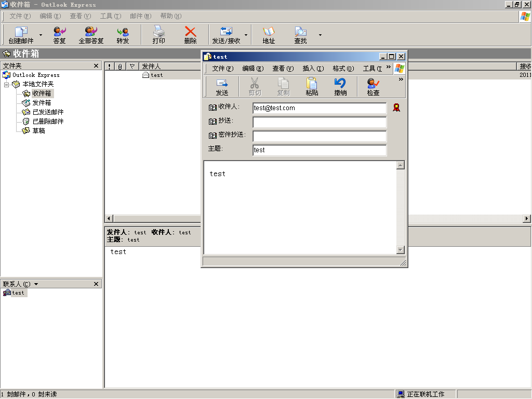Collapse the 本地文件夹 tree node
Viewport: 532px width, 399px height.
coord(6,84)
